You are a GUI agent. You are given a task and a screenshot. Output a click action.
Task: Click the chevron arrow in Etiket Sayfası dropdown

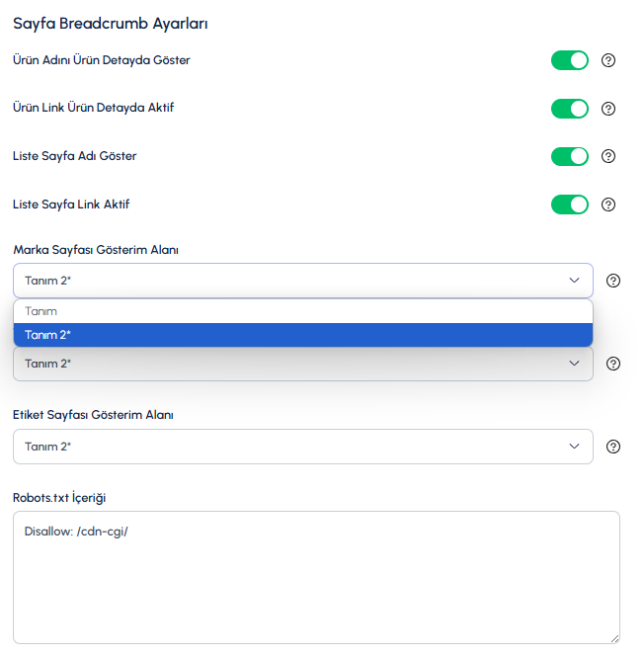tap(574, 447)
